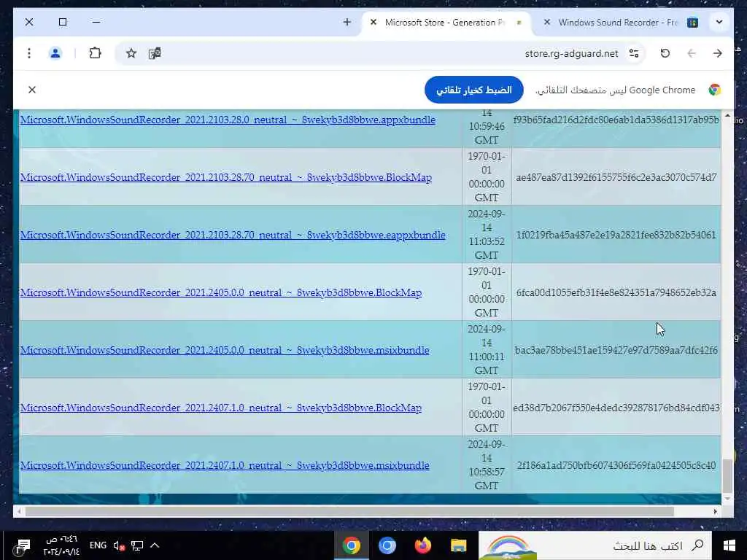
Task: Dismiss the default browser notification bar
Action: pos(32,90)
